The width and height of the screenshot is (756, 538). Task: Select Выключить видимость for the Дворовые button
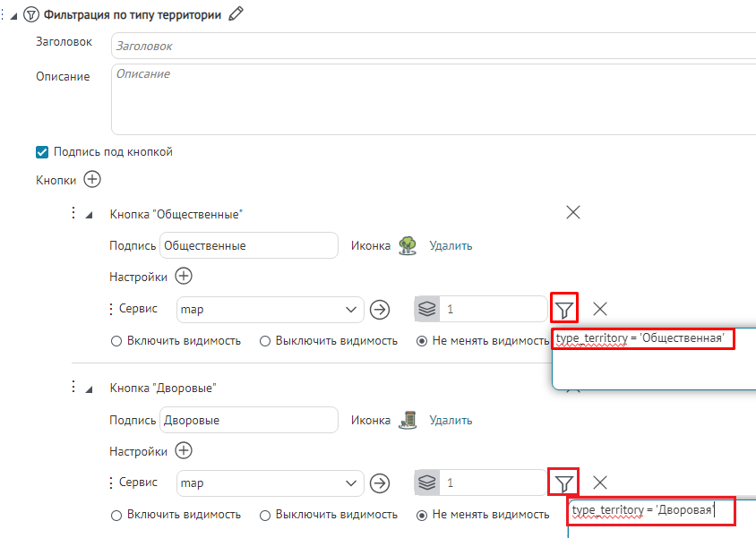(265, 515)
